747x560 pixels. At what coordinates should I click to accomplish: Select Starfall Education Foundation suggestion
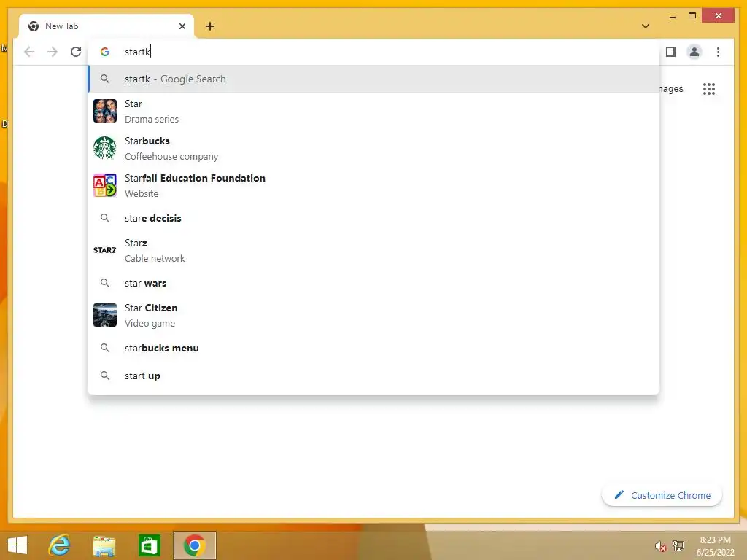(374, 185)
